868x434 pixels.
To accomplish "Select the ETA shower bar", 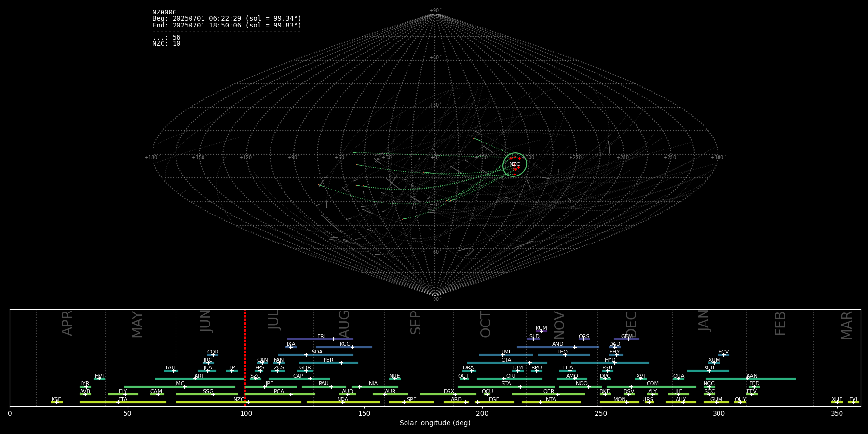I will click(123, 402).
